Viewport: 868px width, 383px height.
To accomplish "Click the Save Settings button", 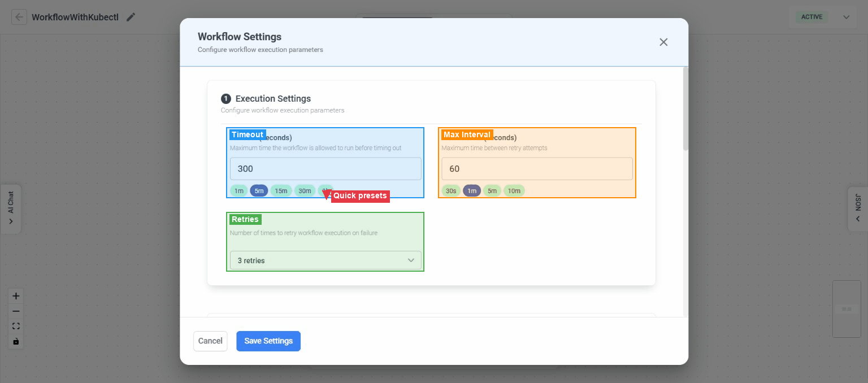I will 268,341.
